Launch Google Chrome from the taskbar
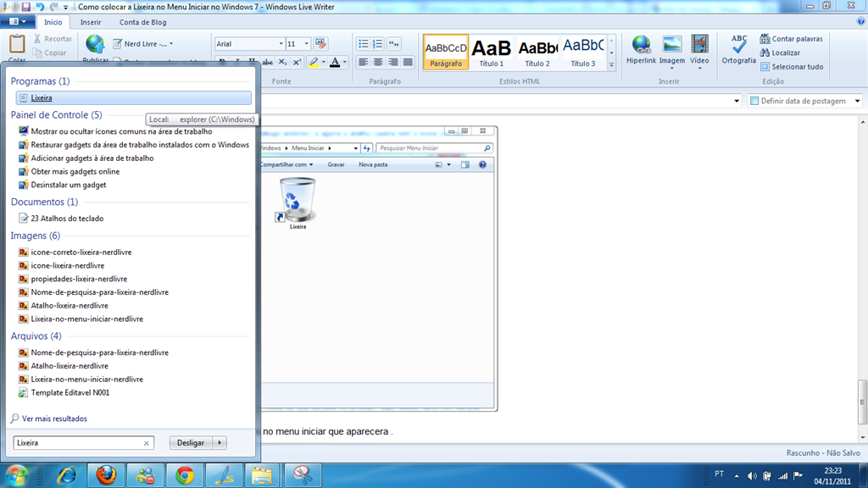 click(x=184, y=474)
